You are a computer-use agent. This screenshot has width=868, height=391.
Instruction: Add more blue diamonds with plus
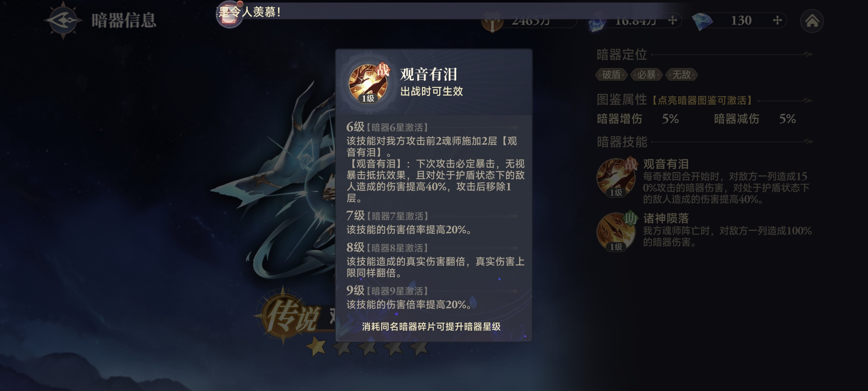(x=777, y=20)
